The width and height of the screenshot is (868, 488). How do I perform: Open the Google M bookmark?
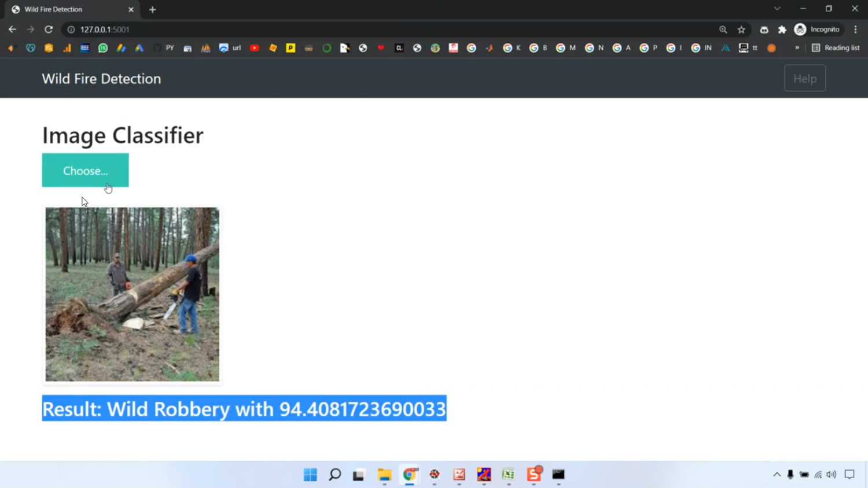pos(566,48)
